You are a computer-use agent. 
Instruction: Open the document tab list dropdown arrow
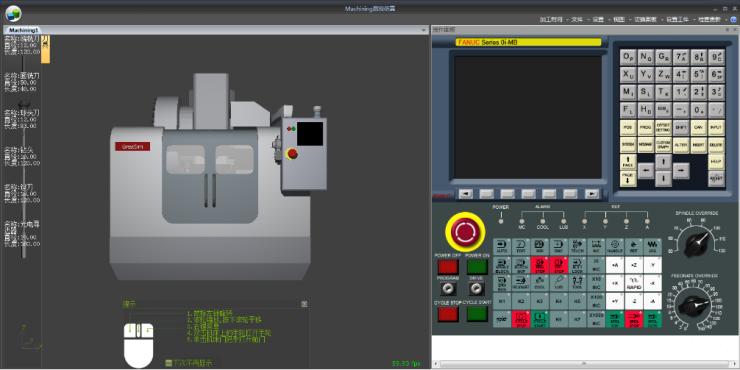423,30
